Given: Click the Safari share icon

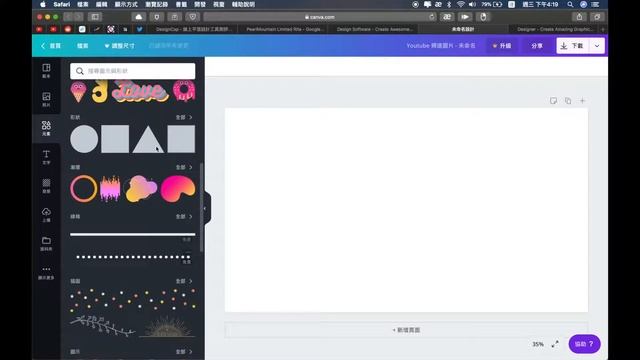Looking at the screenshot, I should pyautogui.click(x=579, y=17).
